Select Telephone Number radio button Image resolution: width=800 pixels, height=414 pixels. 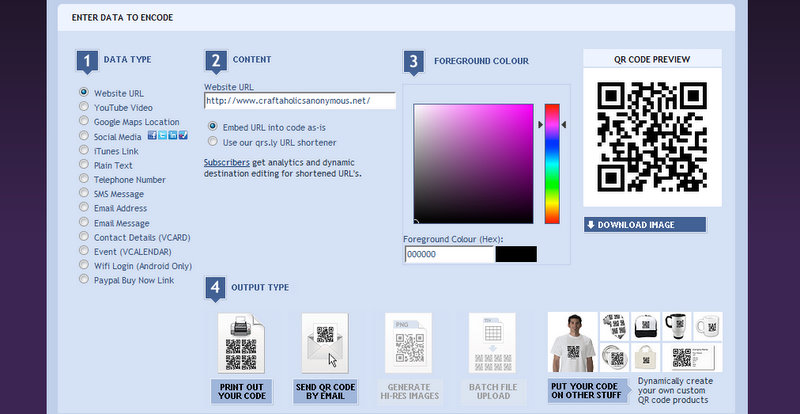84,179
